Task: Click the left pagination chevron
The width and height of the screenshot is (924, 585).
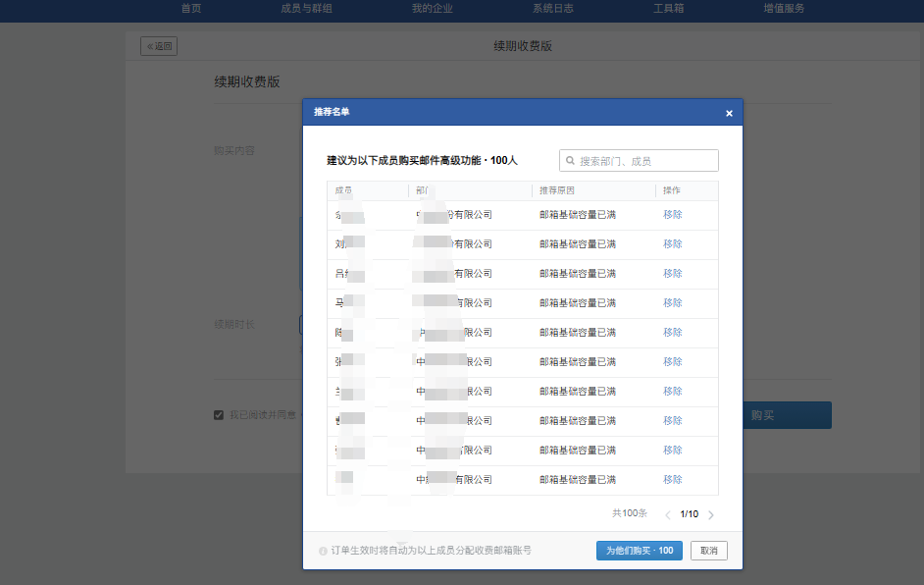Action: [668, 513]
